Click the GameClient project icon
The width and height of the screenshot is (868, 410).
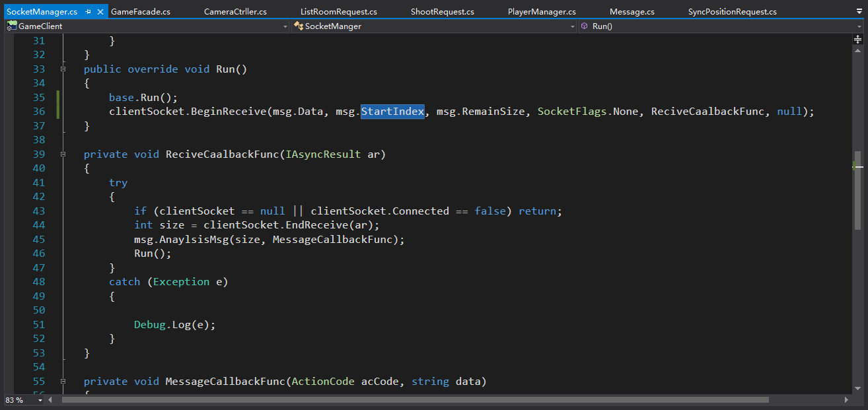12,26
